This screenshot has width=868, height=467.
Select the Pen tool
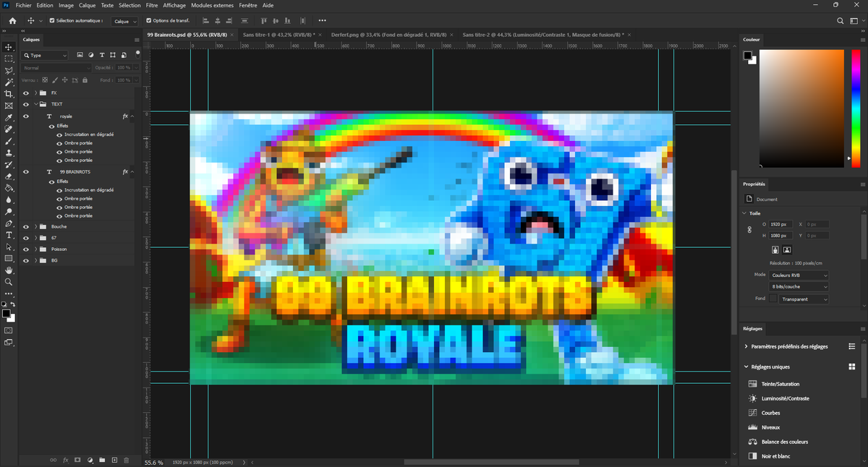pyautogui.click(x=9, y=223)
